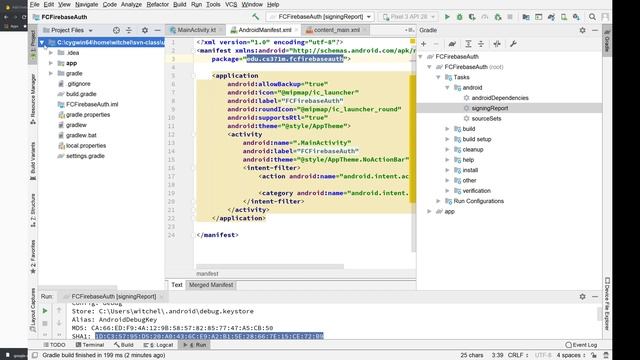Open Device File Explorer side panel
Screen dimensions: 640x360
[607, 304]
